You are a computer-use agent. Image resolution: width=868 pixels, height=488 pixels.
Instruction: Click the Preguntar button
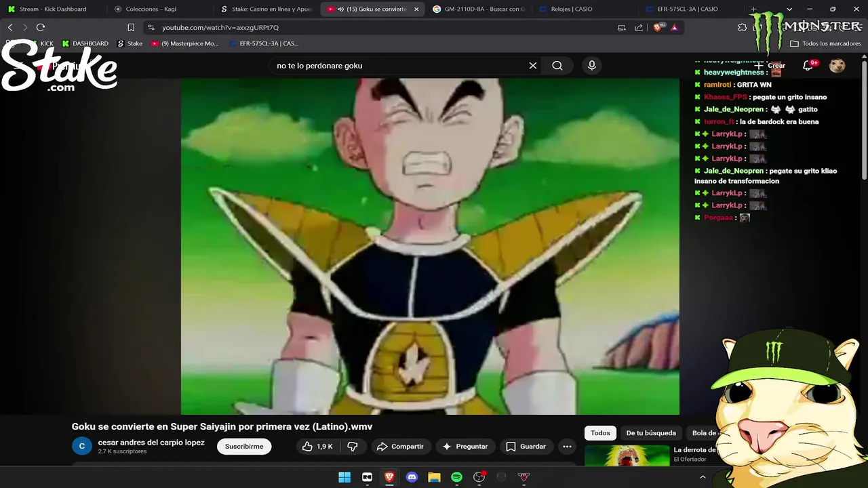(x=465, y=446)
